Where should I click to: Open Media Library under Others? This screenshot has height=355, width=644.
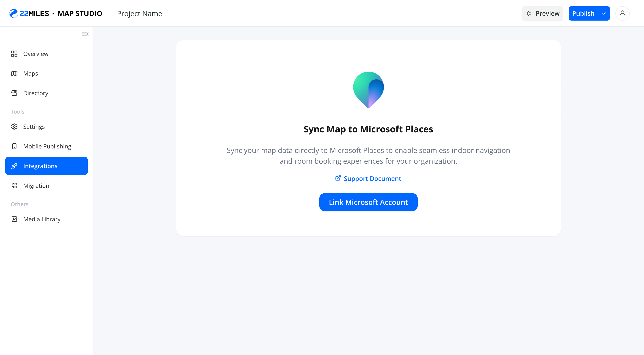coord(47,219)
